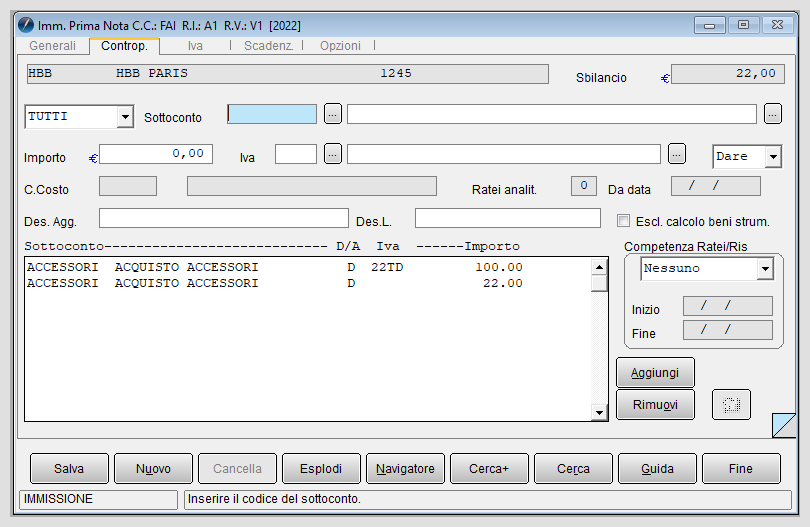This screenshot has height=527, width=810.
Task: Maximize the Imm. Prima Nota window
Action: pos(743,25)
